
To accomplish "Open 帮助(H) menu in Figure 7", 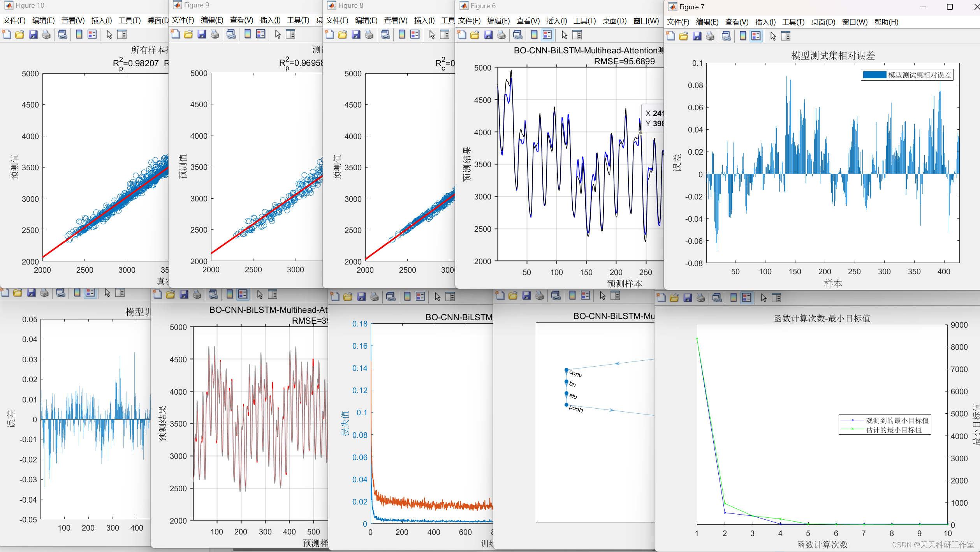I will pyautogui.click(x=886, y=22).
